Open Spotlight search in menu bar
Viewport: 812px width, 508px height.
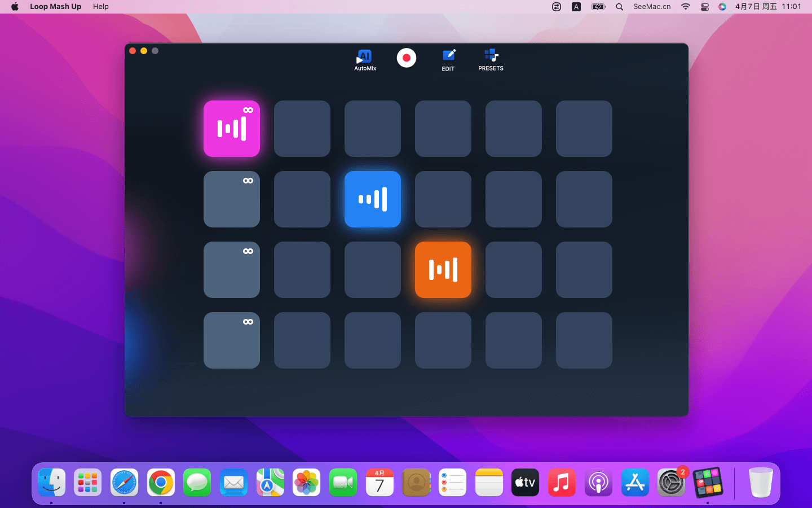pyautogui.click(x=619, y=7)
